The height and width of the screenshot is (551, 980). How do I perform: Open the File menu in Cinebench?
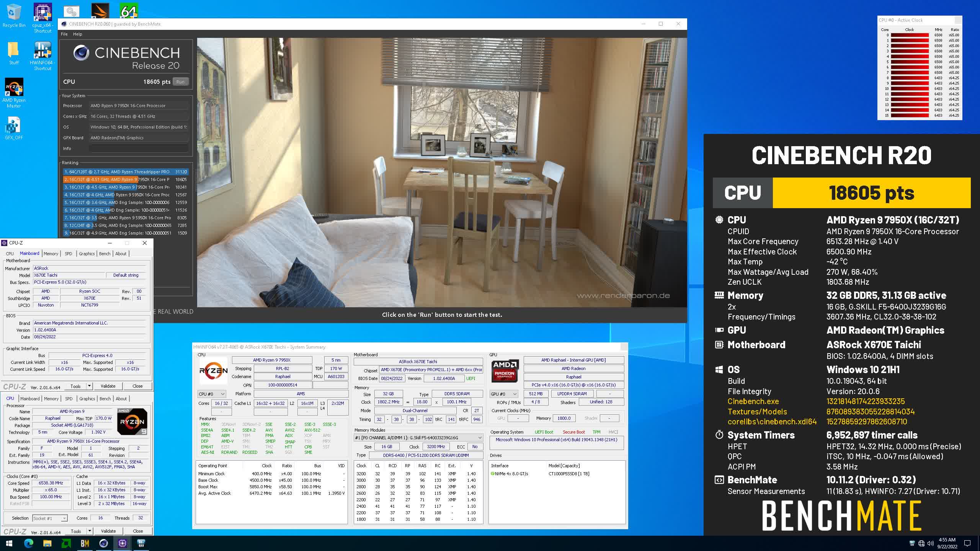[64, 34]
